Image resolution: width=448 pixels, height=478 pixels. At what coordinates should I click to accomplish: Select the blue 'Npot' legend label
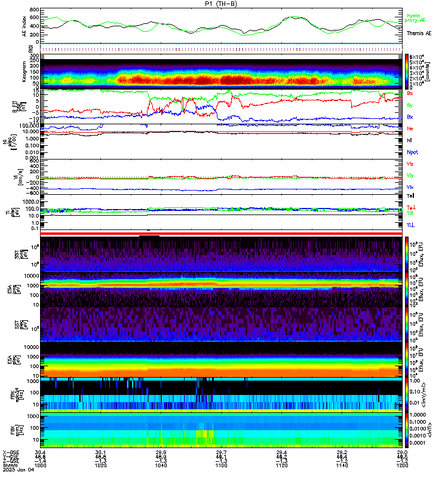(x=412, y=152)
